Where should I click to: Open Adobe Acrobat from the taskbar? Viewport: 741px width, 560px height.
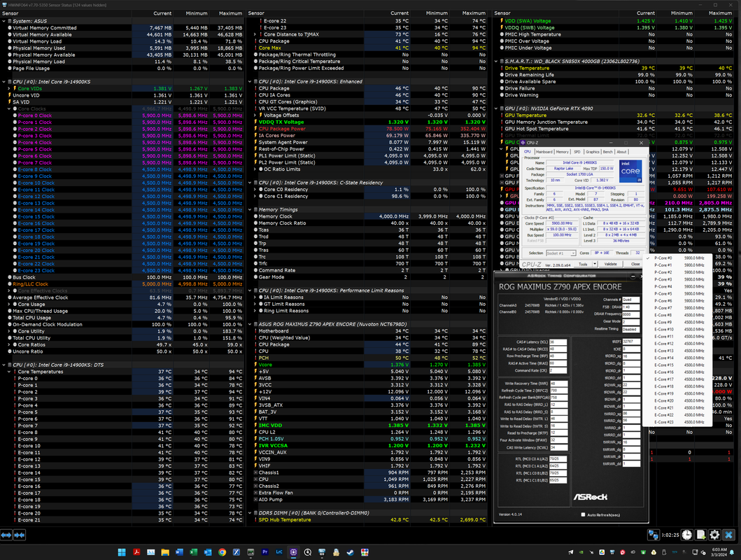[136, 552]
